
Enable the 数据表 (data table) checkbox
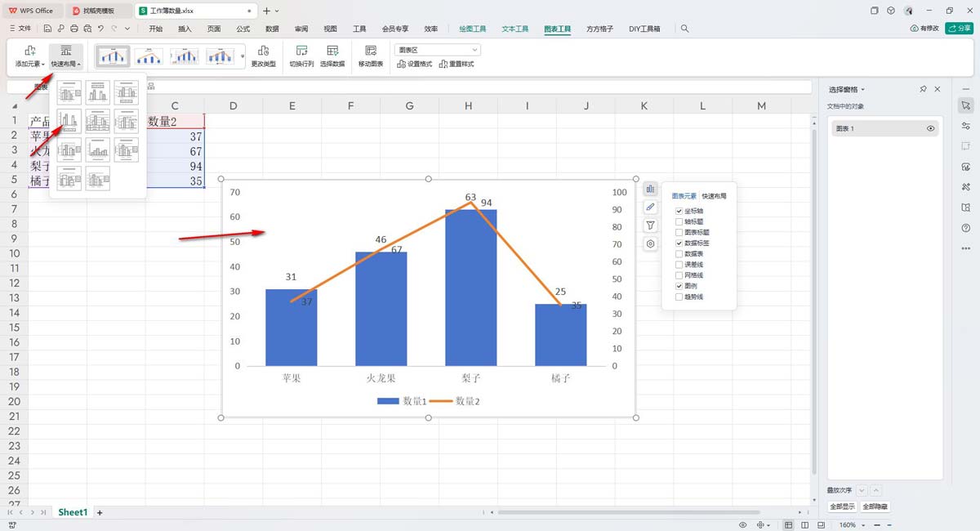click(679, 254)
